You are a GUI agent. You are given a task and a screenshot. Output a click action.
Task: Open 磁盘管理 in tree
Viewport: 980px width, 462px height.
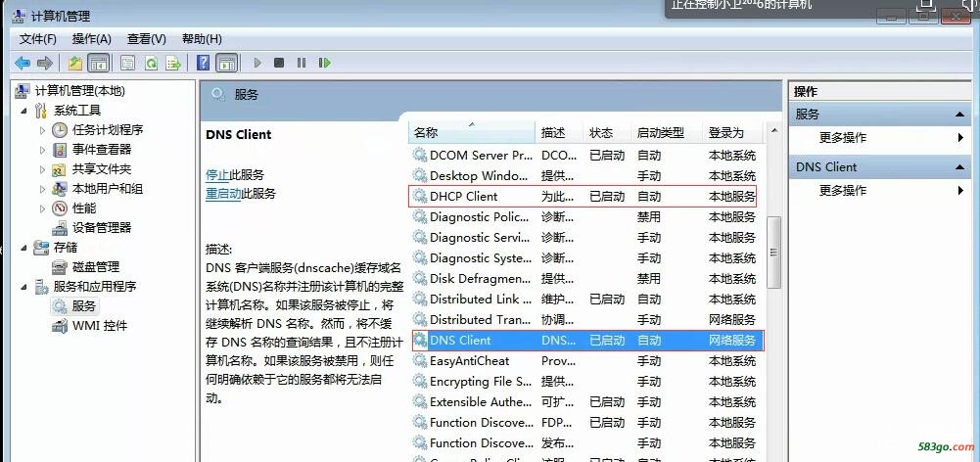tap(96, 267)
